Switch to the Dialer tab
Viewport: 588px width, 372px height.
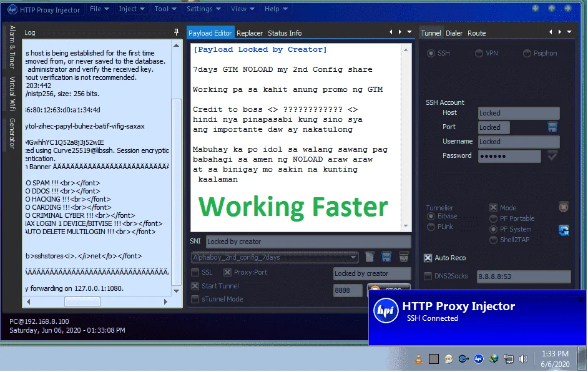(454, 33)
